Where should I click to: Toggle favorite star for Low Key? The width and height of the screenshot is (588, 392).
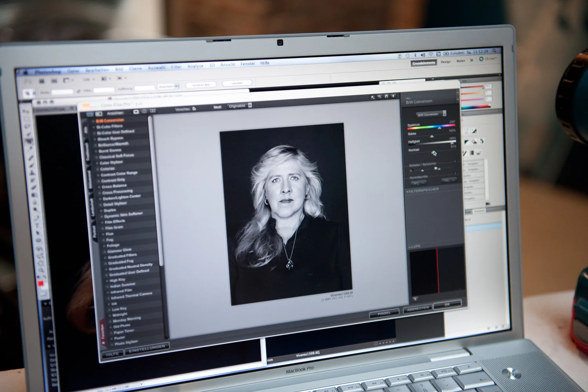coord(109,310)
